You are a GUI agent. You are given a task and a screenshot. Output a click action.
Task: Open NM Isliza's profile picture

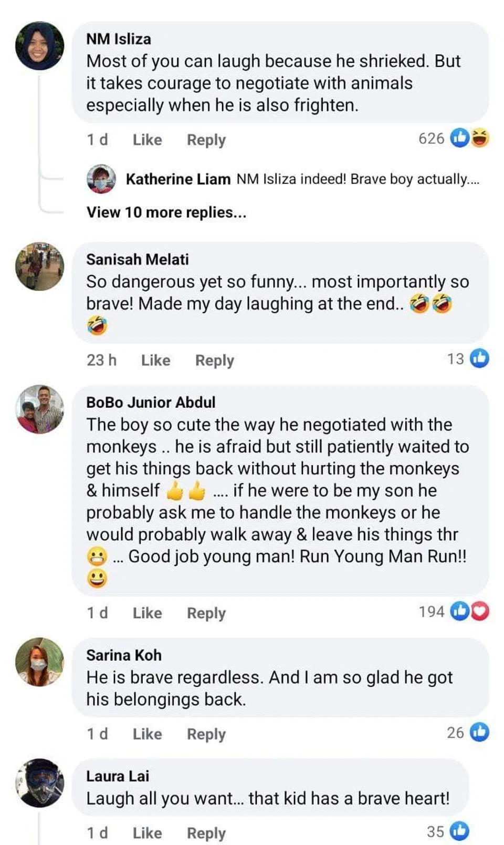(40, 46)
